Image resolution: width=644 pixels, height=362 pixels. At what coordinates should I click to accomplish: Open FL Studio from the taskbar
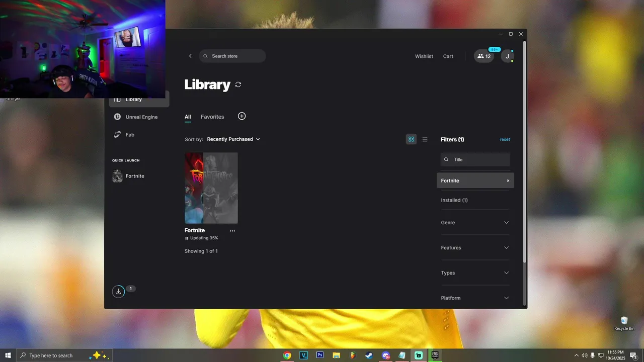tap(353, 355)
